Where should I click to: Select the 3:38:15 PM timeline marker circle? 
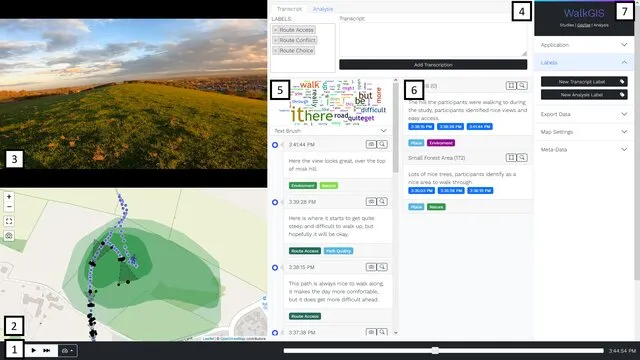[x=275, y=267]
